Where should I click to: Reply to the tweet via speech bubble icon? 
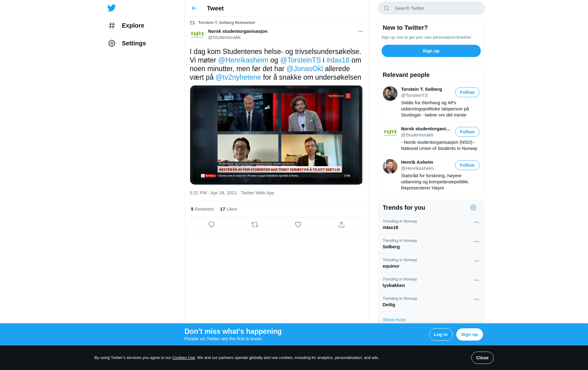(x=211, y=225)
